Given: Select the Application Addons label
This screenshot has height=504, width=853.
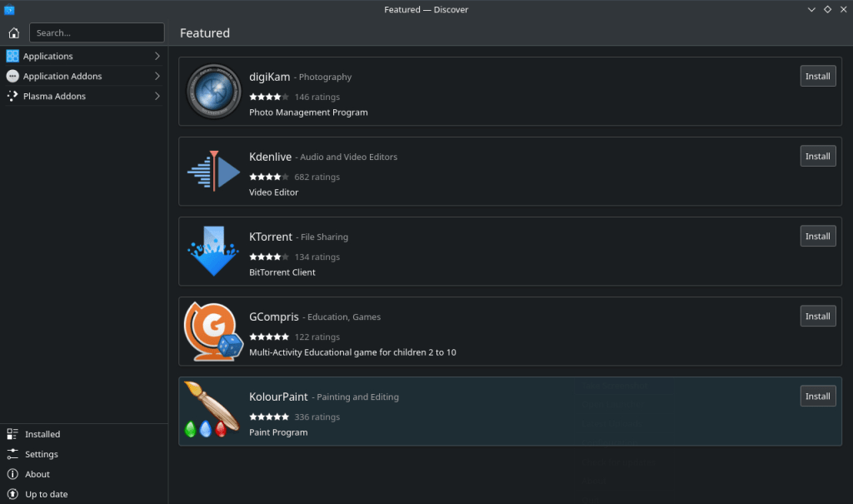Looking at the screenshot, I should [x=62, y=76].
